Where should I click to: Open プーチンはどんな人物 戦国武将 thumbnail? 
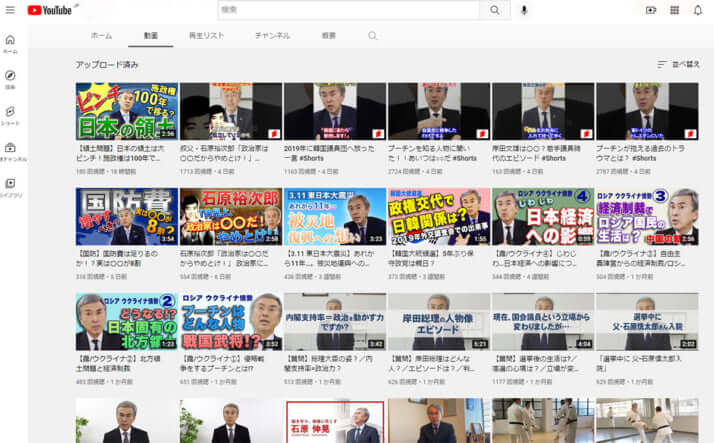[231, 321]
